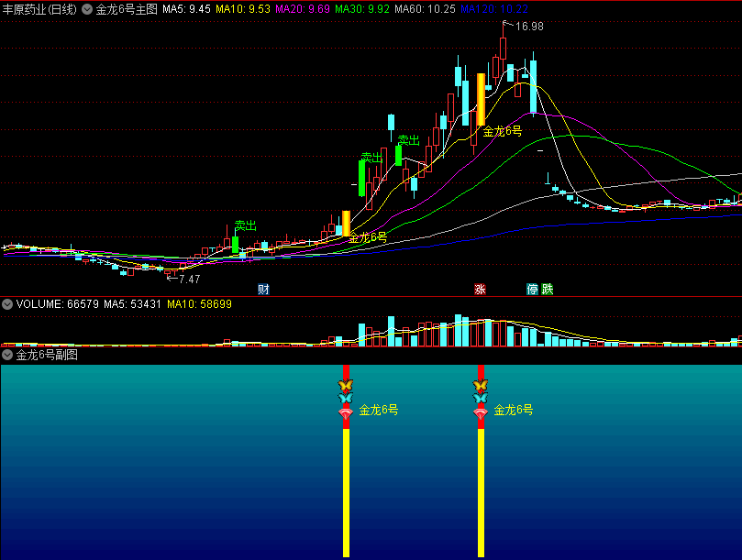
Task: Select the second yellow 金龙6号 signal candle near peak
Action: tap(481, 99)
